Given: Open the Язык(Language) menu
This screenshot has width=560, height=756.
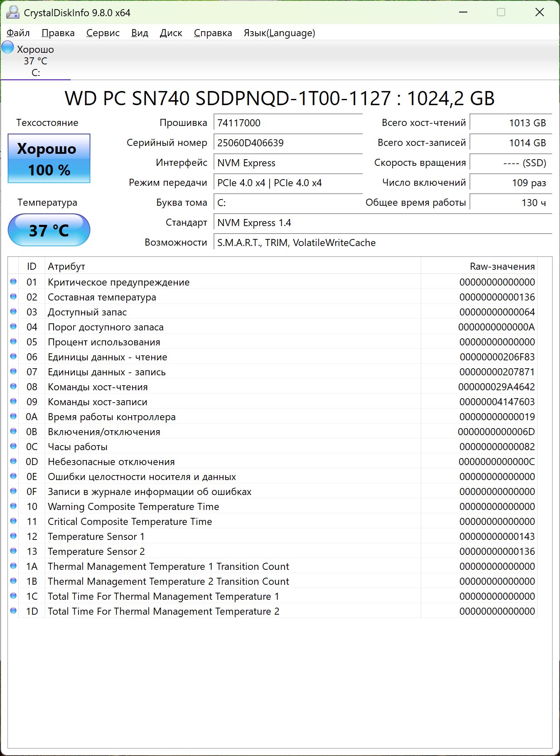Looking at the screenshot, I should point(280,33).
